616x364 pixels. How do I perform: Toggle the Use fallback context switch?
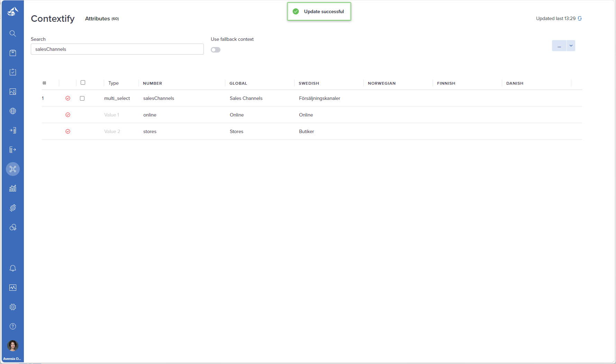coord(216,50)
